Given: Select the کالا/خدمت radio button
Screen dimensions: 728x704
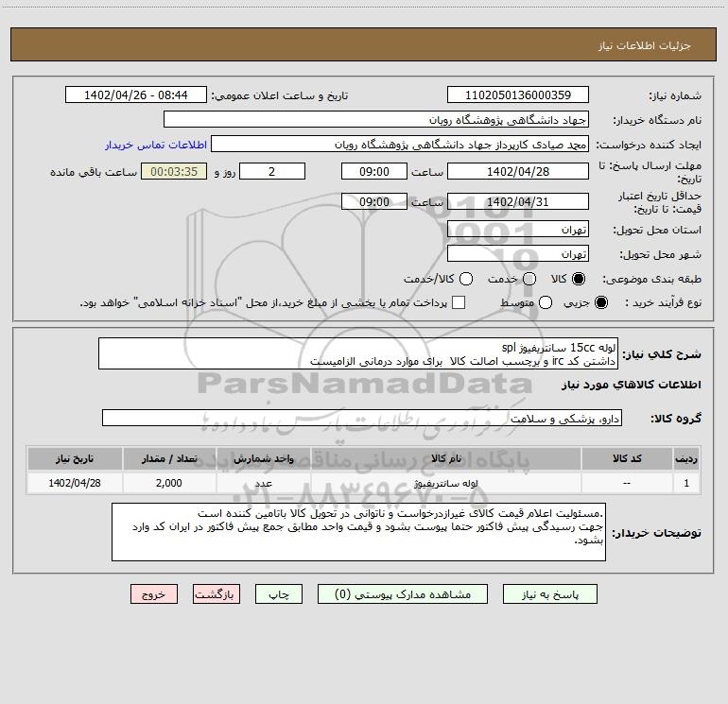Looking at the screenshot, I should pyautogui.click(x=466, y=279).
